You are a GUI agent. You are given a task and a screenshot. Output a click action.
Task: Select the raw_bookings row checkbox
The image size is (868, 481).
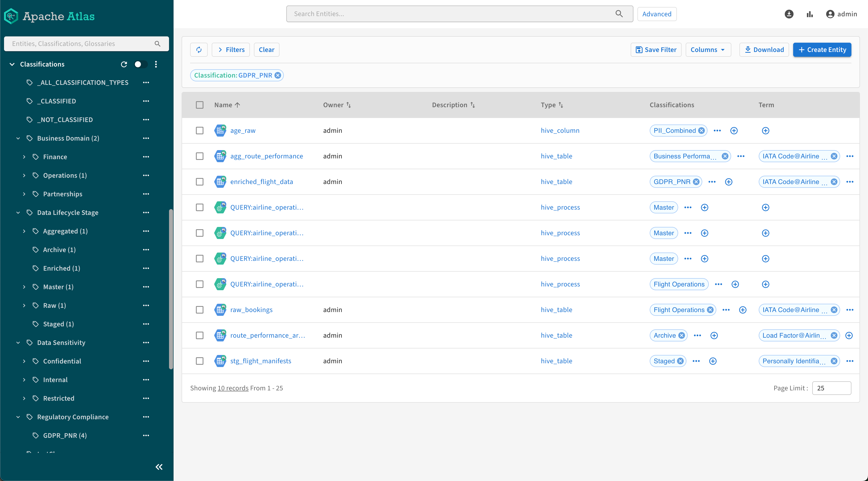click(x=199, y=310)
